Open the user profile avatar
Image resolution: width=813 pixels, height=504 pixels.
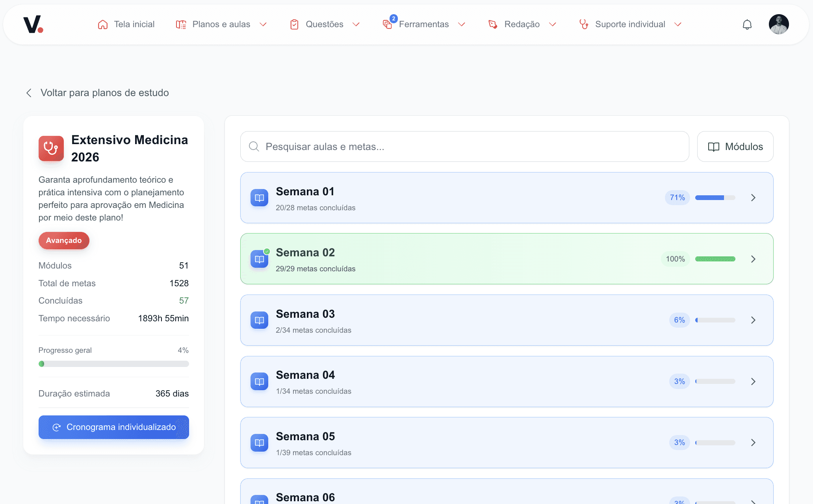click(x=778, y=24)
